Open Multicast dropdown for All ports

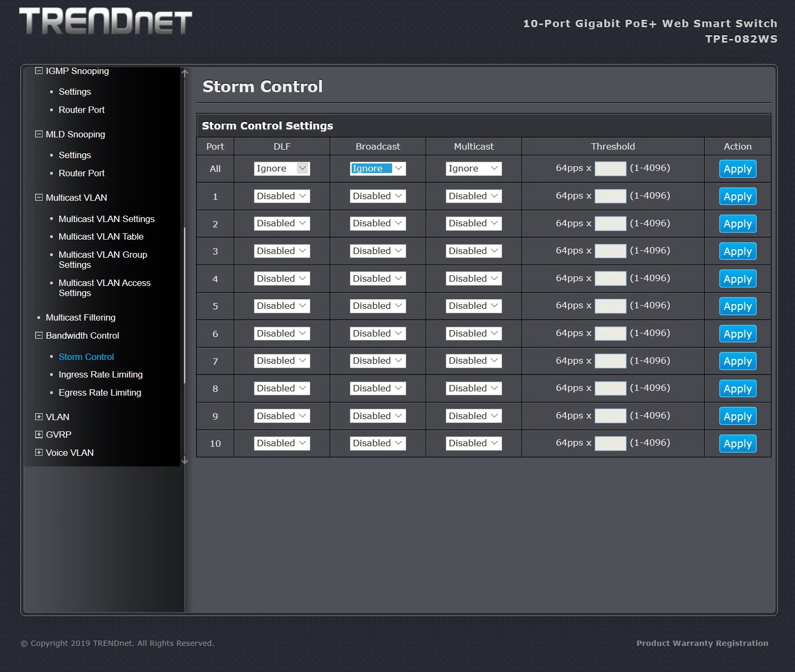[x=474, y=168]
